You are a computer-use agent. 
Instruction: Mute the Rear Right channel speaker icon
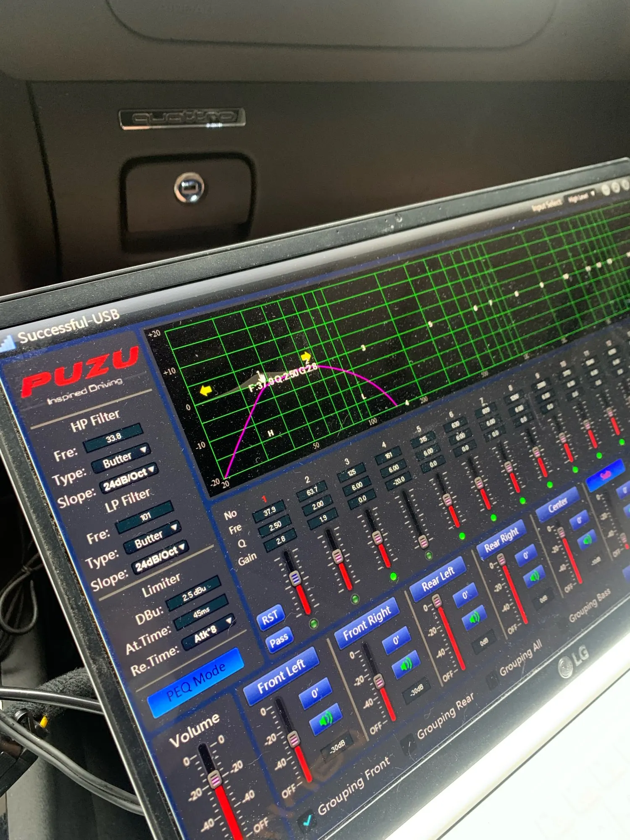click(x=534, y=577)
